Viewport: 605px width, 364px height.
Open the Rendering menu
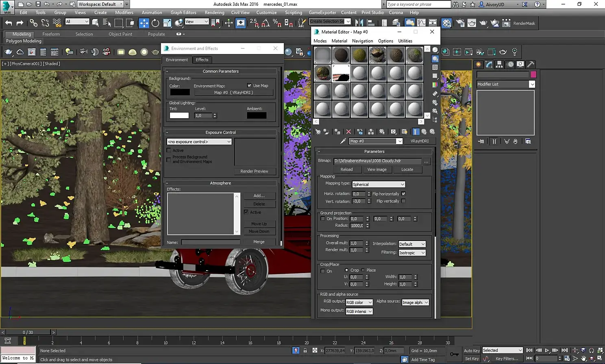(214, 13)
